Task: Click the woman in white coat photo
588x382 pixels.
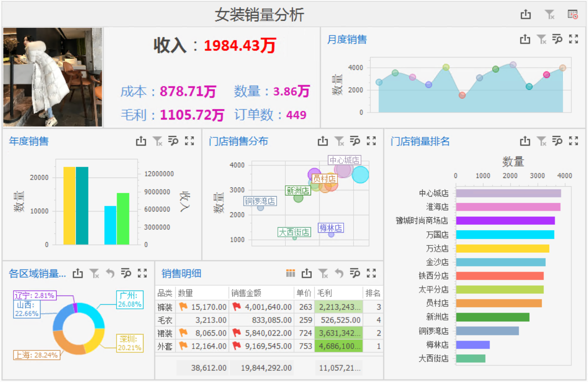Action: tap(53, 77)
